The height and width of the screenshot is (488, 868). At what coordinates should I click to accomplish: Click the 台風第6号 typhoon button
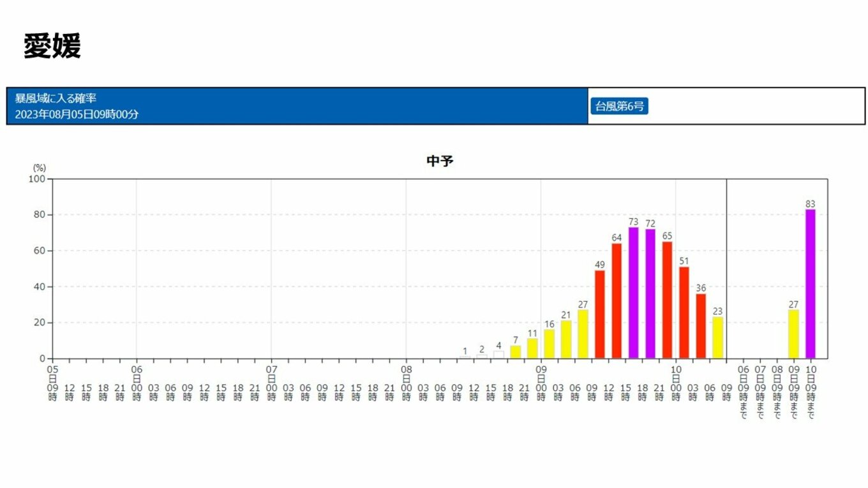tap(618, 107)
